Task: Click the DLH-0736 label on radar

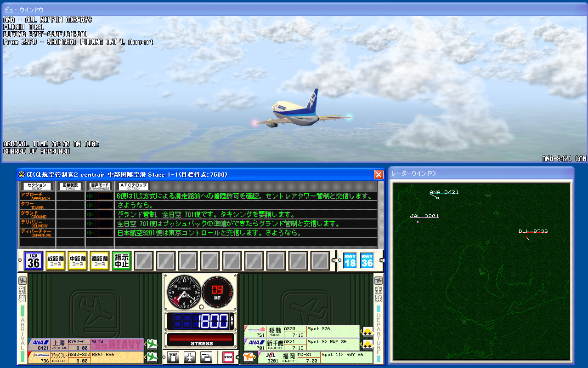Action: point(533,231)
